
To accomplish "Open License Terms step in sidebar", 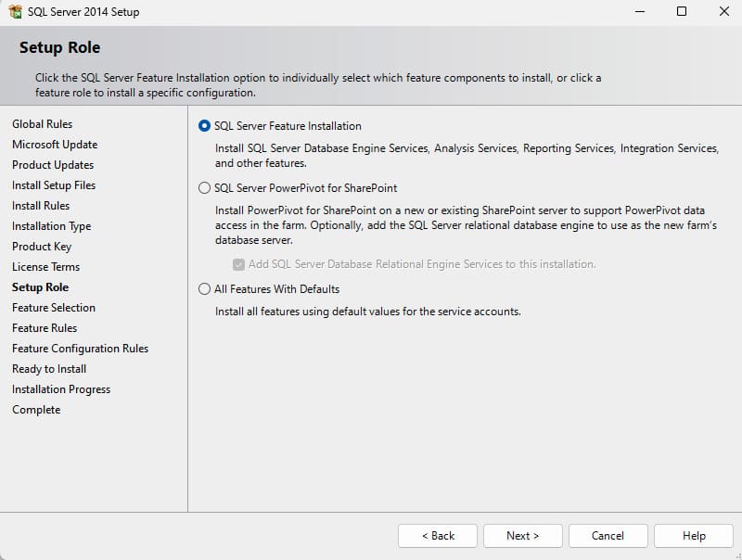I will [45, 267].
